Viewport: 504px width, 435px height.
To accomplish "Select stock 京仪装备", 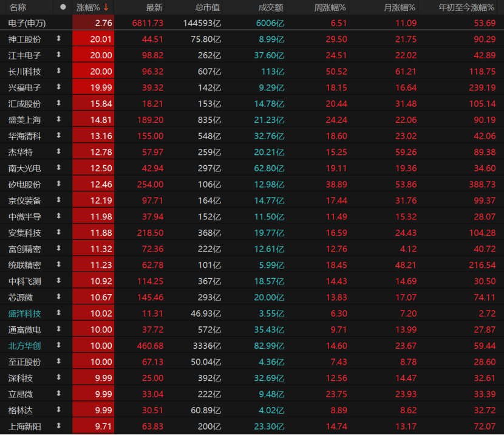I will click(x=24, y=200).
